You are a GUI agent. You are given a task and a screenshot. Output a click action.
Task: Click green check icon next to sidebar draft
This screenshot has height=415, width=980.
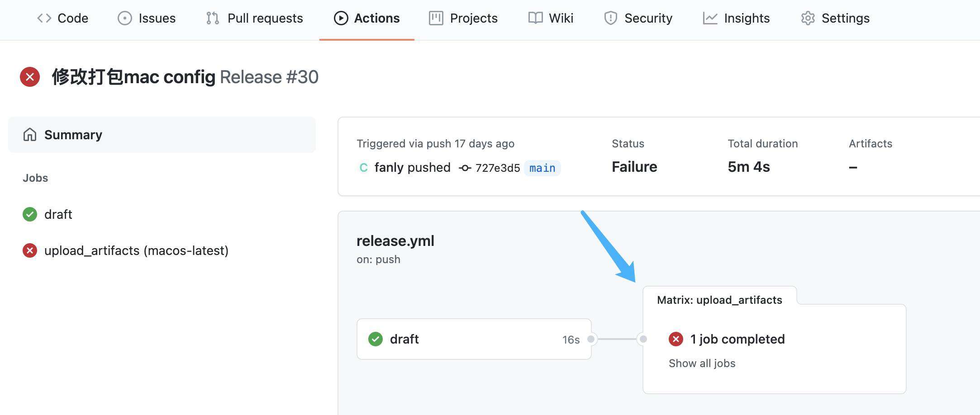pos(30,214)
